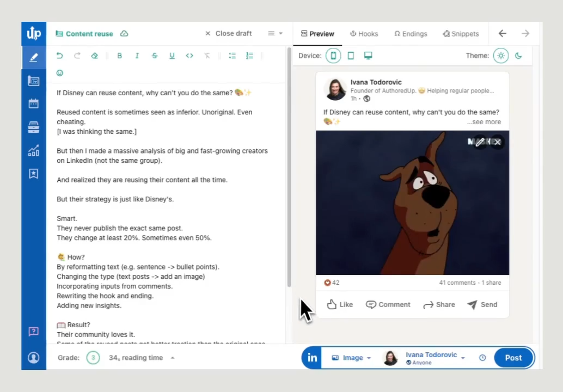Open the hamburger menu dropdown

coord(275,33)
